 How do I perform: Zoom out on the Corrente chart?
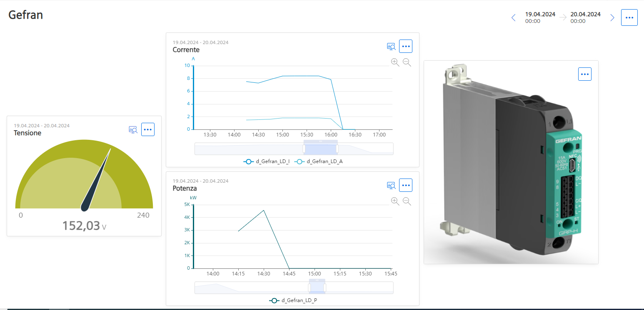click(407, 62)
